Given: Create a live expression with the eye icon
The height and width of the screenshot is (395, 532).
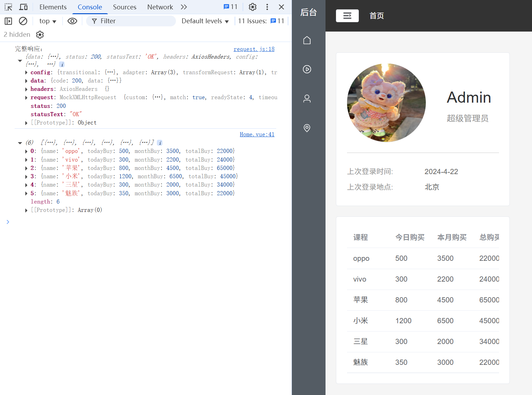Looking at the screenshot, I should [72, 21].
